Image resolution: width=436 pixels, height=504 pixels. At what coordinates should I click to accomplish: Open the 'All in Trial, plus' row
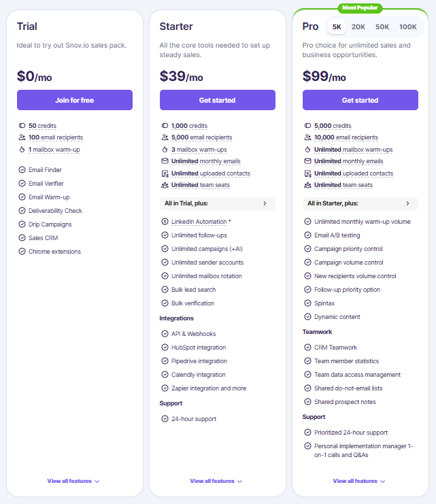[x=218, y=203]
